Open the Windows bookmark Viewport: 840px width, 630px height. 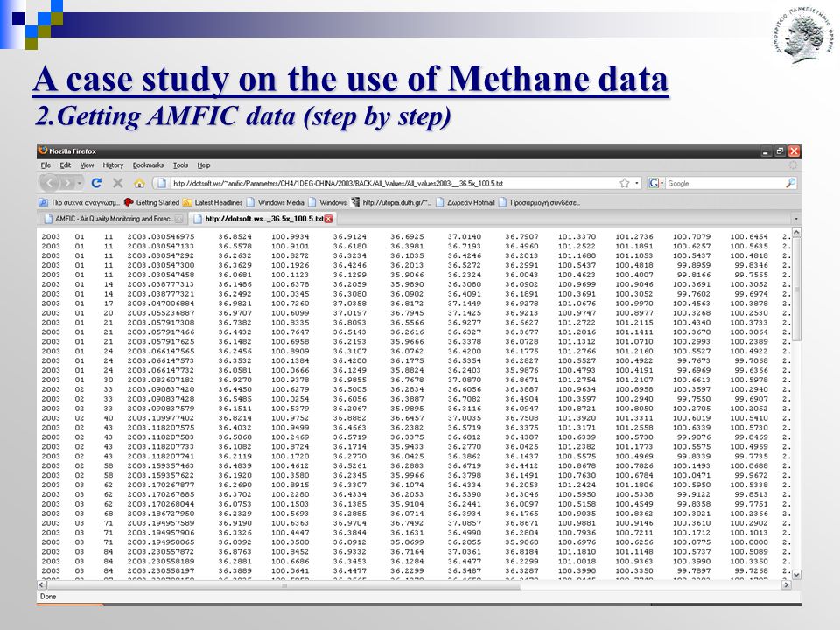coord(326,202)
